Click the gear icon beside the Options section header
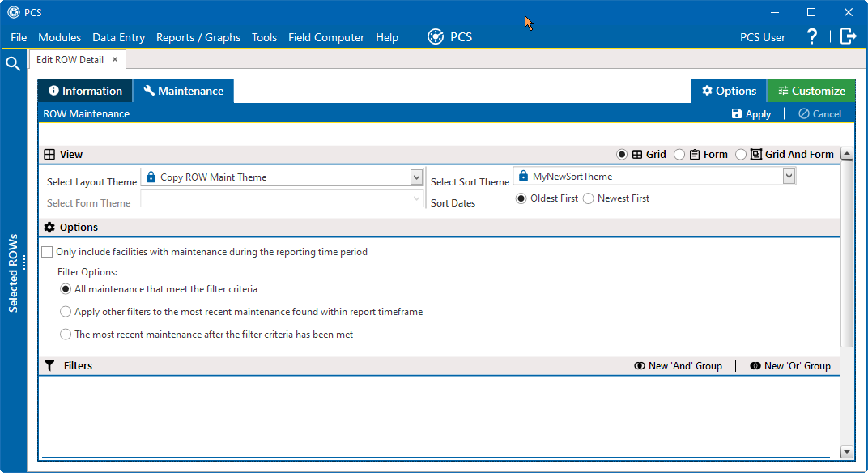The image size is (868, 473). click(49, 228)
